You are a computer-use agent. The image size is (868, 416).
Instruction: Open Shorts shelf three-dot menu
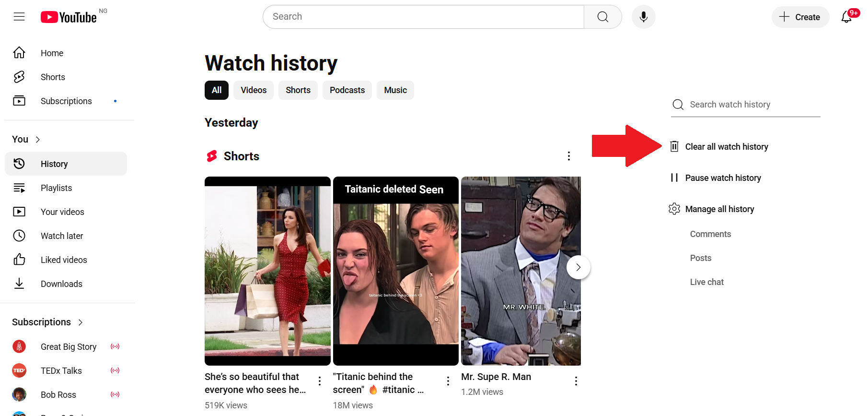coord(569,156)
